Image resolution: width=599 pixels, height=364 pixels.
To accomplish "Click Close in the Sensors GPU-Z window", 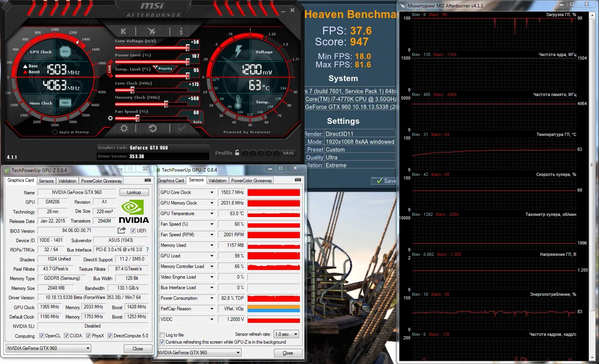I will click(x=288, y=353).
